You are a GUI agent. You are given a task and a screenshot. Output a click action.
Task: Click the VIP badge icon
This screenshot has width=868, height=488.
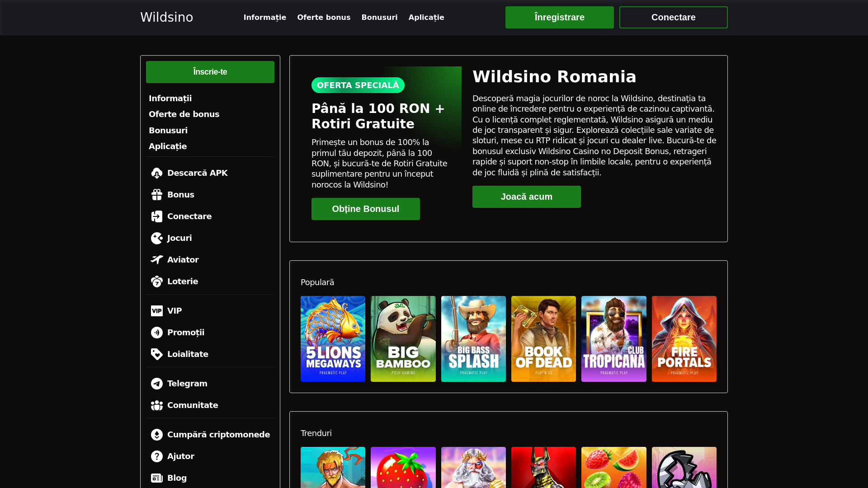[x=157, y=311]
